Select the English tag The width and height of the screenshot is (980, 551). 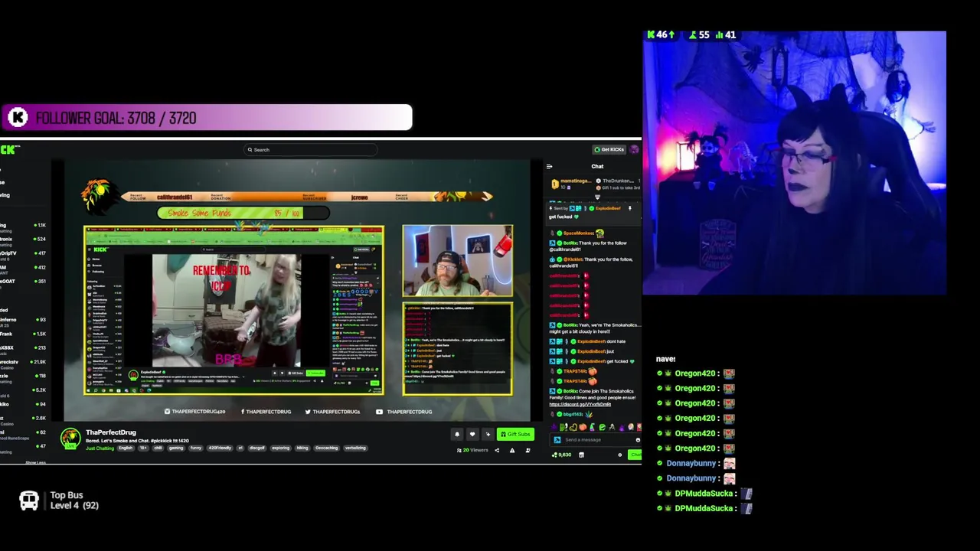[x=126, y=448]
